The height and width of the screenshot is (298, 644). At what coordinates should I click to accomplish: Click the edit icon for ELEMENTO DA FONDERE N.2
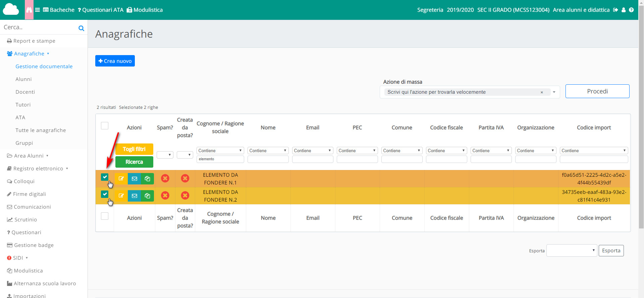[121, 196]
